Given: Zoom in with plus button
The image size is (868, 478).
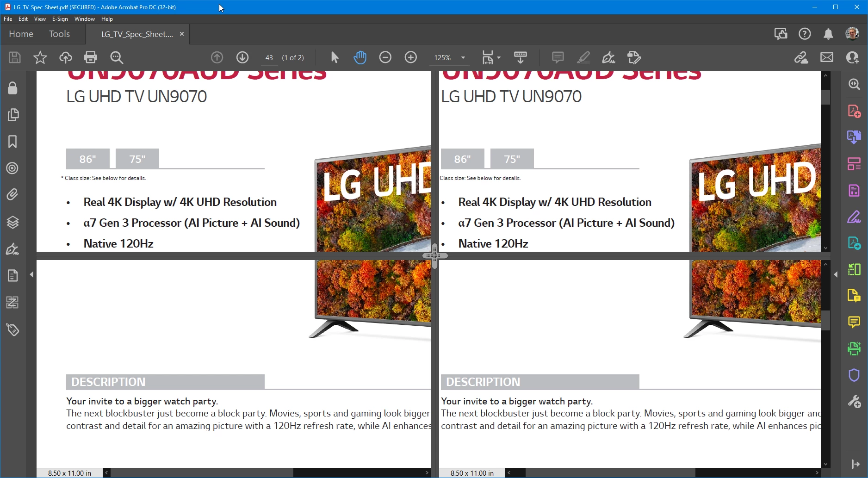Looking at the screenshot, I should click(411, 57).
